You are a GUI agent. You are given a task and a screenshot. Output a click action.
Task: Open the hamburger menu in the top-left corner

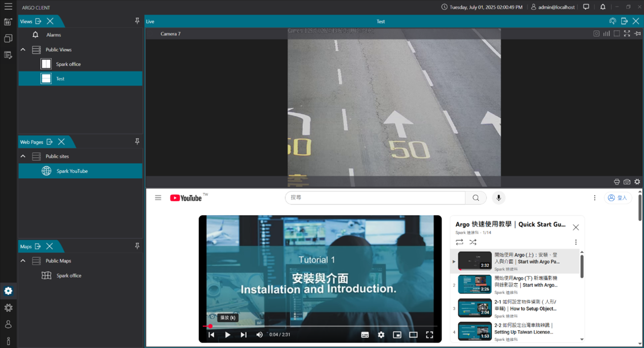point(8,7)
